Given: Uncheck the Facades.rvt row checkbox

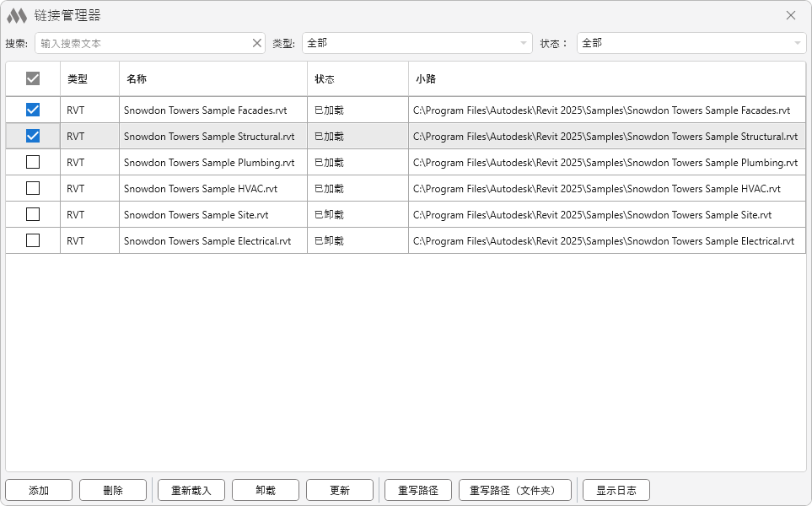Looking at the screenshot, I should [33, 110].
